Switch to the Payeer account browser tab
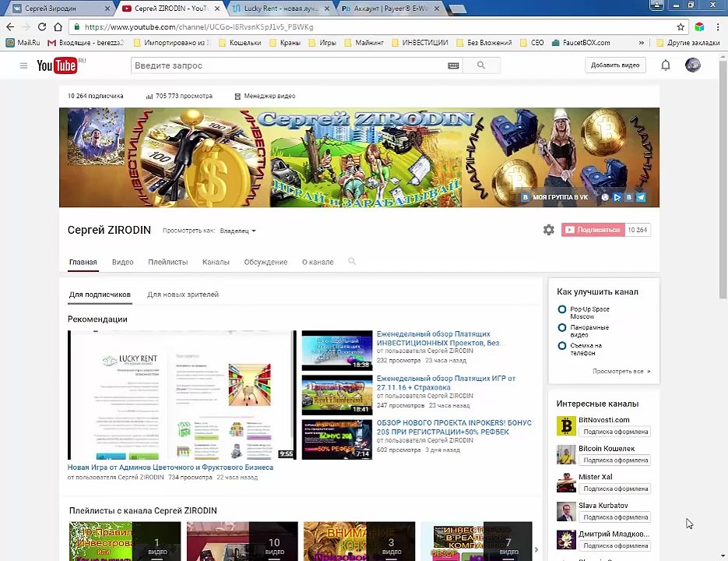The image size is (728, 561). pos(391,9)
